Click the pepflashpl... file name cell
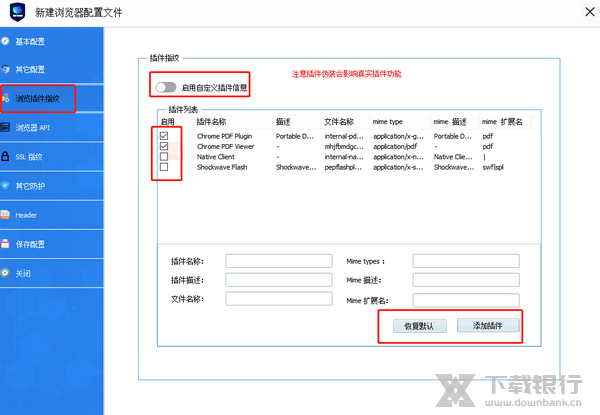Viewport: 600px width, 415px height. point(343,167)
